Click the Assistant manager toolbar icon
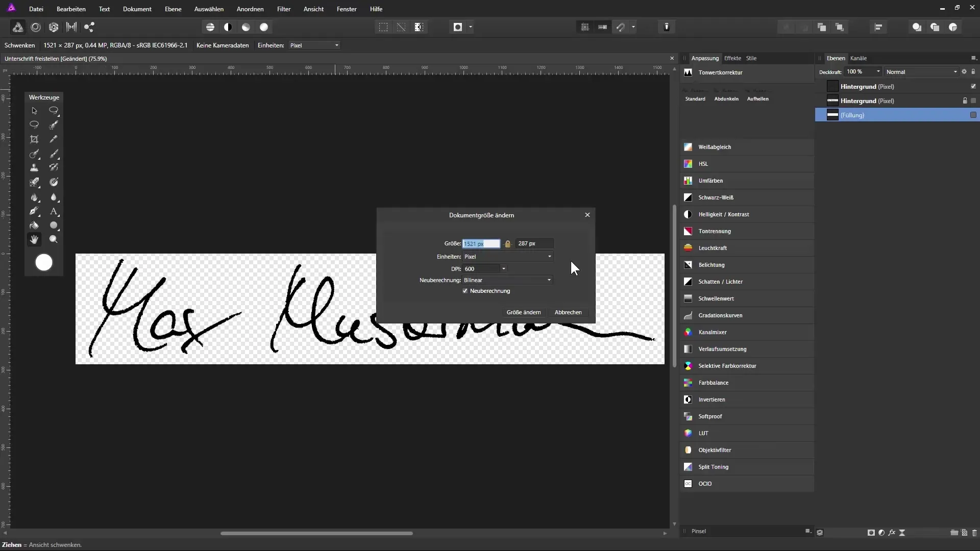Screen dimensions: 980x551 point(667,28)
